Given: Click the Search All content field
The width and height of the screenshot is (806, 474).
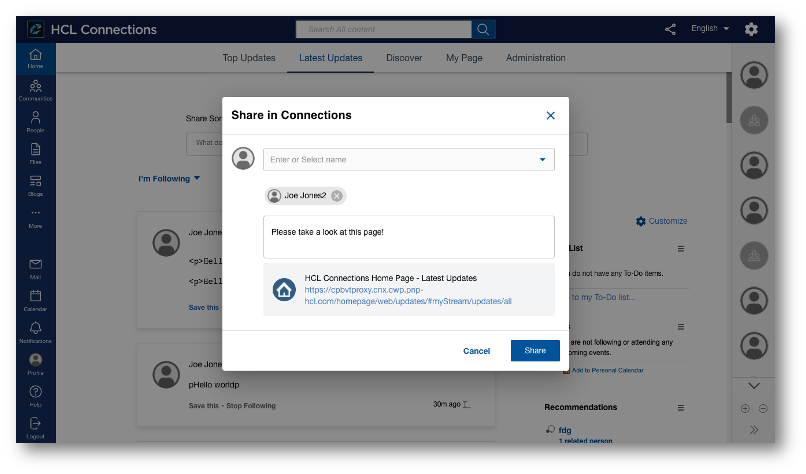Looking at the screenshot, I should coord(383,29).
